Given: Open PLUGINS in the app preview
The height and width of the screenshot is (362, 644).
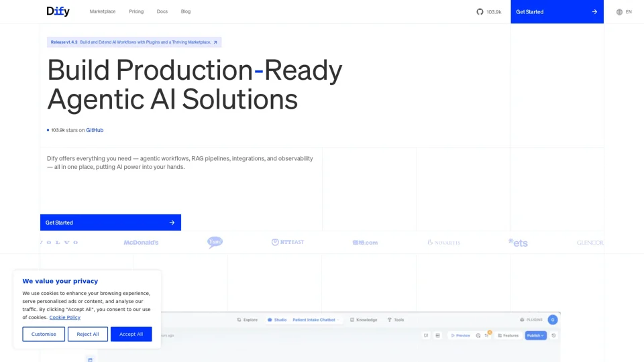Looking at the screenshot, I should [531, 320].
